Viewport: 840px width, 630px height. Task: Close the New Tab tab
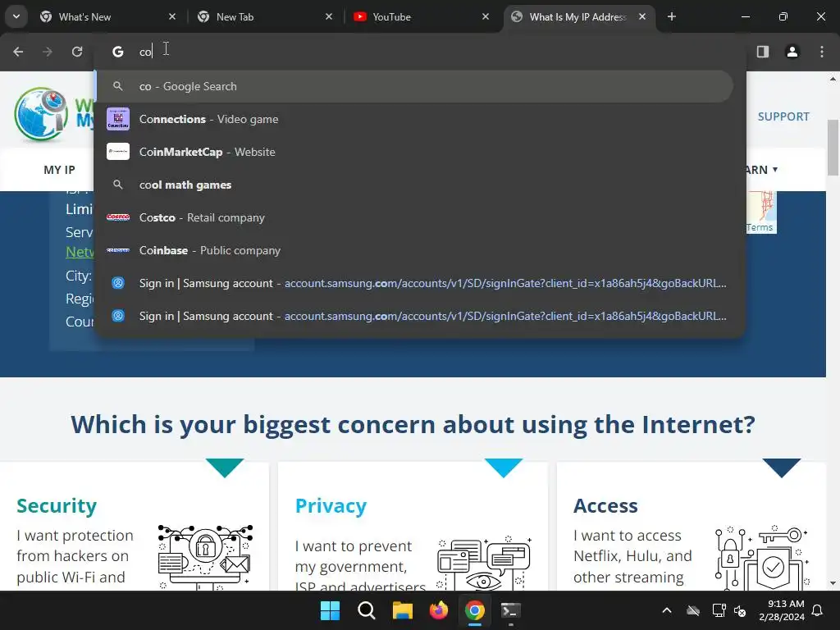pyautogui.click(x=329, y=16)
